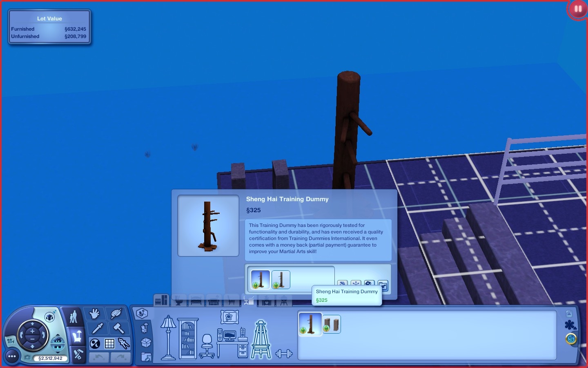Click the pause button in top-right corner
588x368 pixels.
pos(578,9)
